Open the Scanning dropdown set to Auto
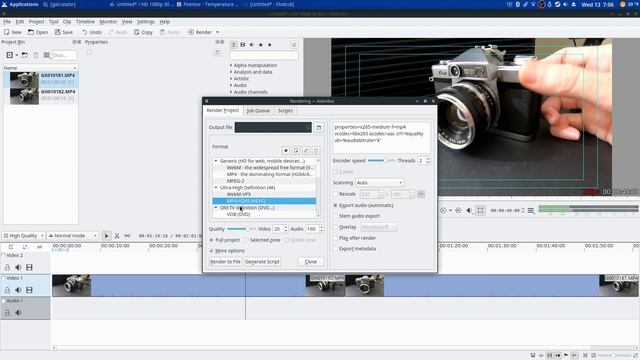This screenshot has height=360, width=640. [379, 182]
